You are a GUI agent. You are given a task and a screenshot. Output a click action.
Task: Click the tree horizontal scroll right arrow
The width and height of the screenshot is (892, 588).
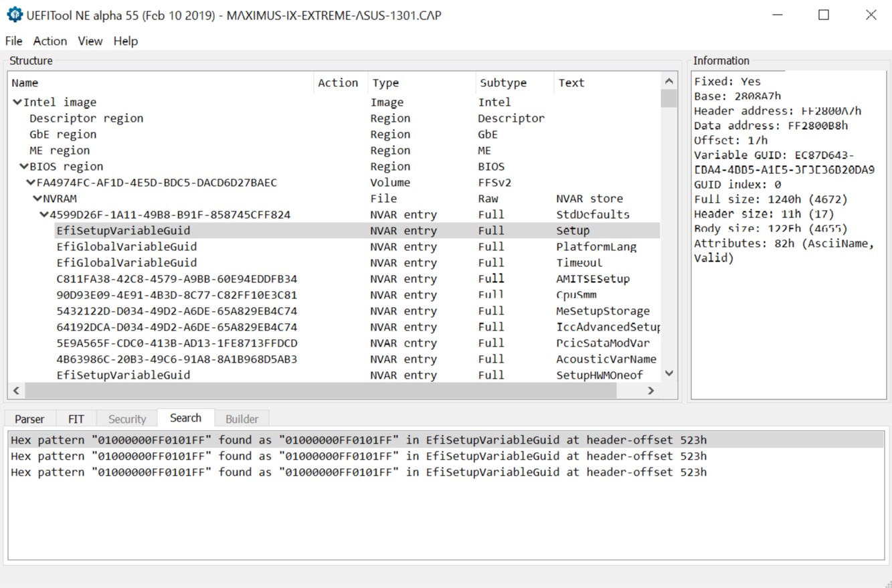(650, 391)
